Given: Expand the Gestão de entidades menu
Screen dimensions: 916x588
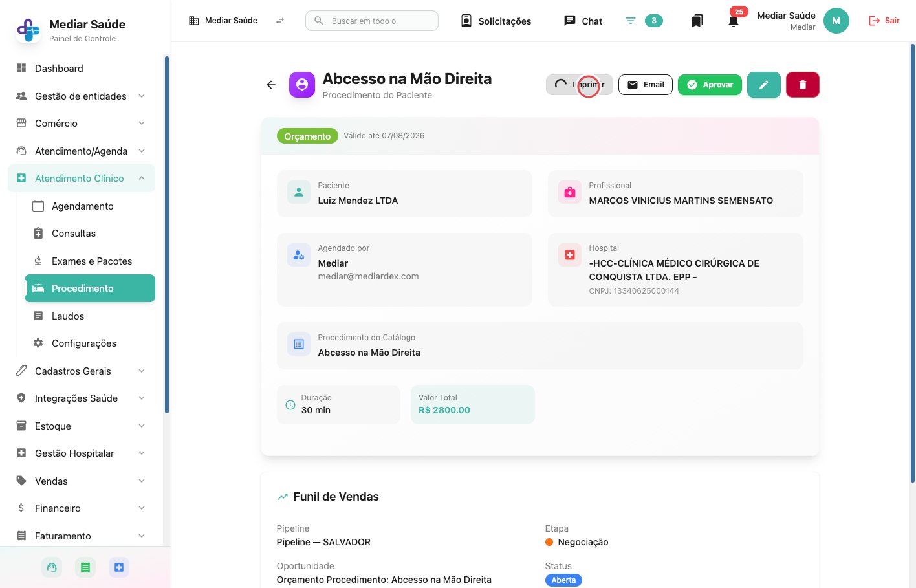Looking at the screenshot, I should [82, 96].
